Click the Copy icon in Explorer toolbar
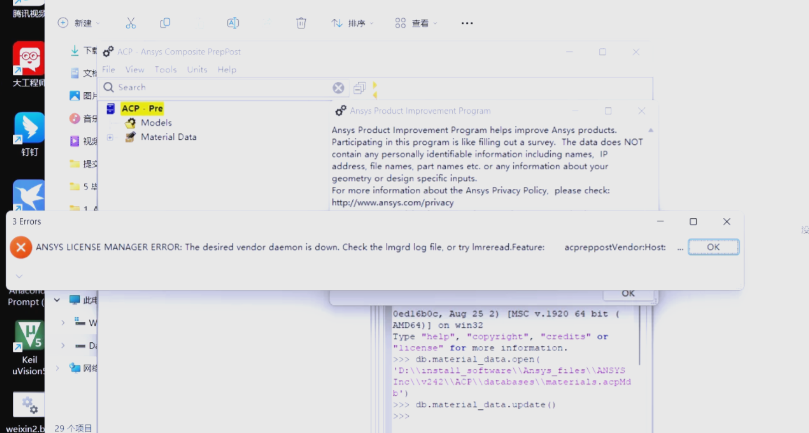This screenshot has width=809, height=433. [165, 23]
